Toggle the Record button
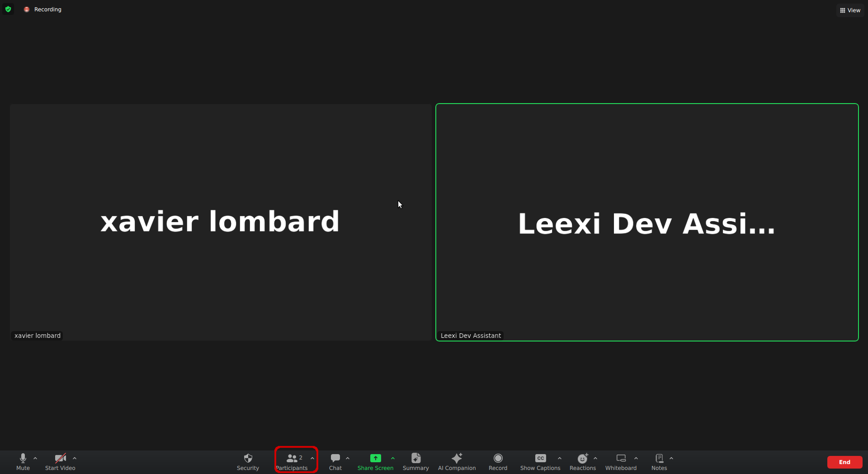This screenshot has height=474, width=868. click(x=498, y=462)
